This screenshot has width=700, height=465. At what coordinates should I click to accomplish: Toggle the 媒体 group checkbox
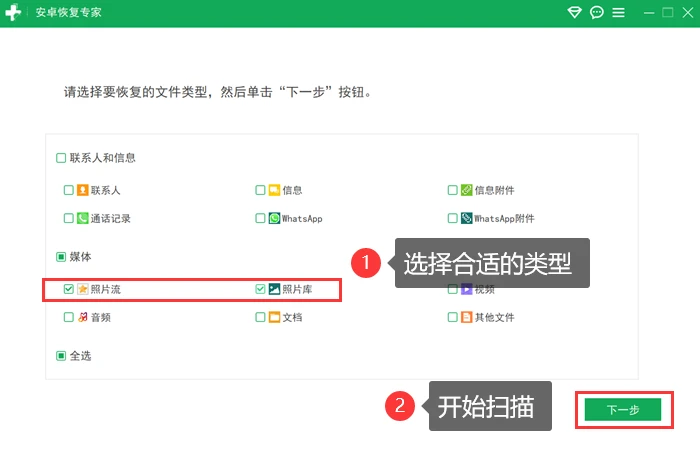(x=61, y=257)
